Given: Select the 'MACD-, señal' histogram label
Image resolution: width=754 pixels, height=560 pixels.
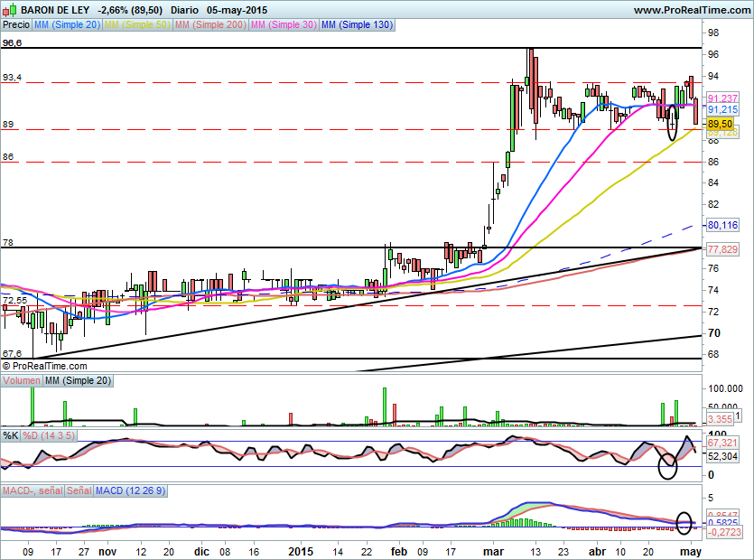Looking at the screenshot, I should point(33,490).
